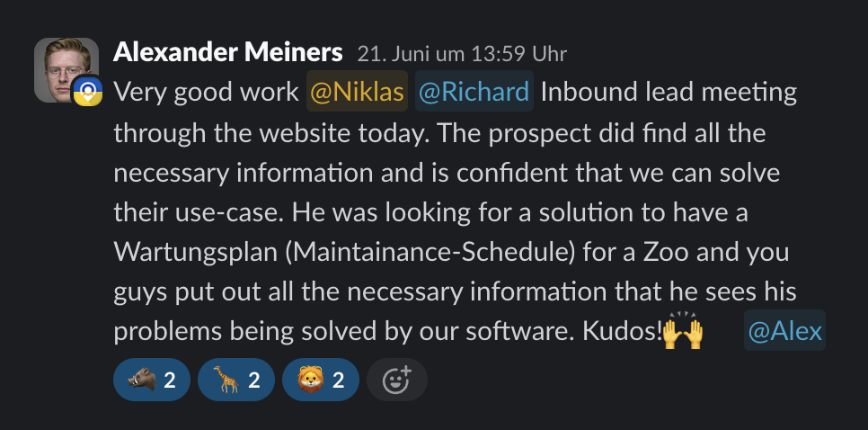Open the 21. Juni um 13:59 Uhr timestamp
868x430 pixels.
pos(462,53)
